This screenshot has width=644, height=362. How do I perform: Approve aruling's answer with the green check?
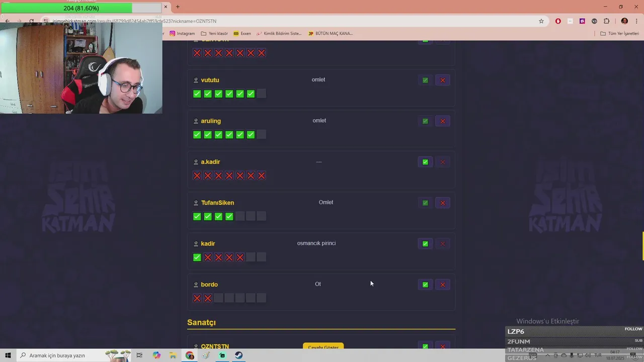tap(425, 121)
